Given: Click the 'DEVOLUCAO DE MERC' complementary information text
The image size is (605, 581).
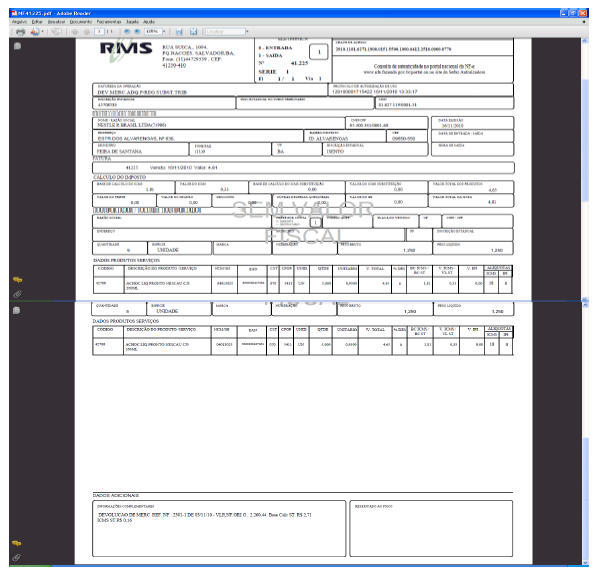Looking at the screenshot, I should (x=204, y=517).
